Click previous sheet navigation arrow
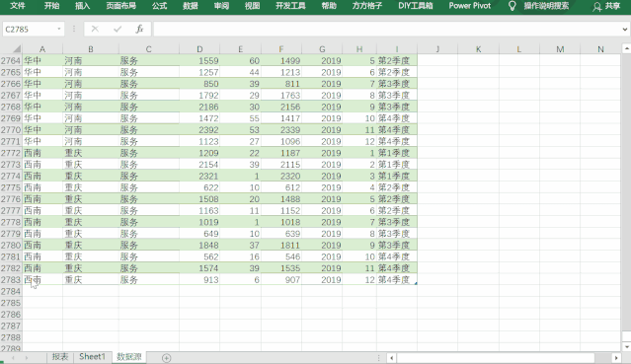The image size is (631, 364). point(13,357)
